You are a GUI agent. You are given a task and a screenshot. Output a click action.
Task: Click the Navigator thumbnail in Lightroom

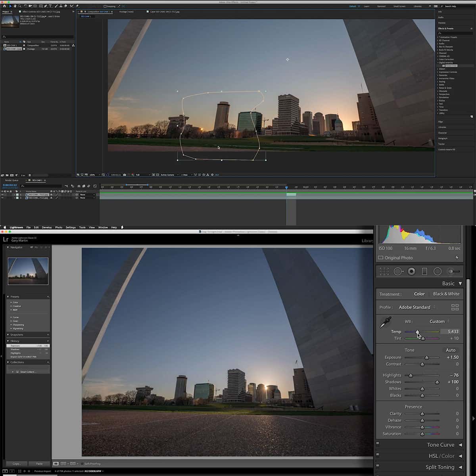point(28,271)
